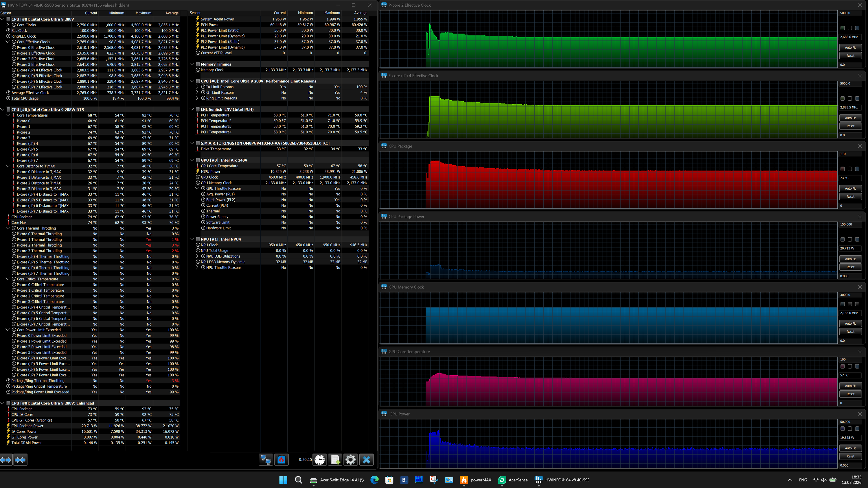This screenshot has height=488, width=868.
Task: Click the lightning icon beside CPU Package Power
Action: [8, 426]
